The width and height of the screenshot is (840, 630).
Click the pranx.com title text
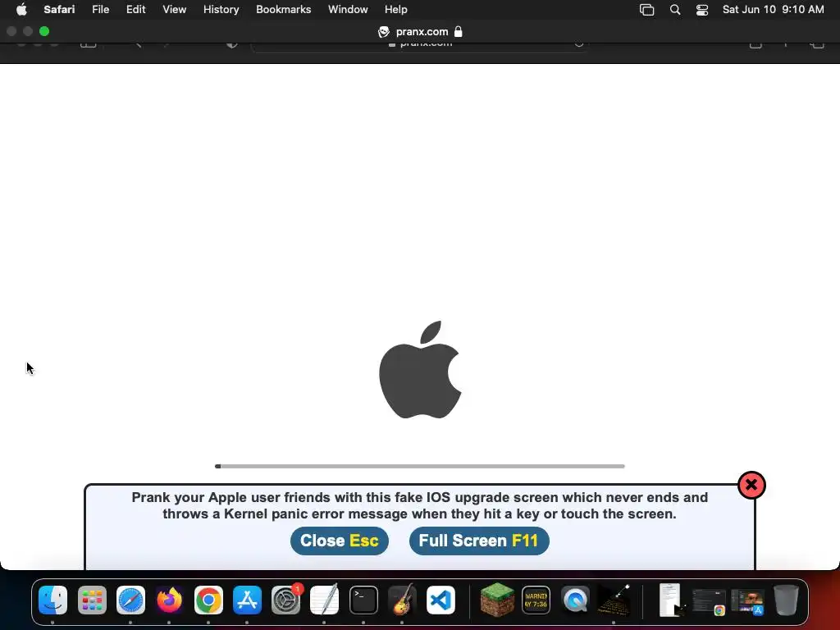click(x=422, y=32)
